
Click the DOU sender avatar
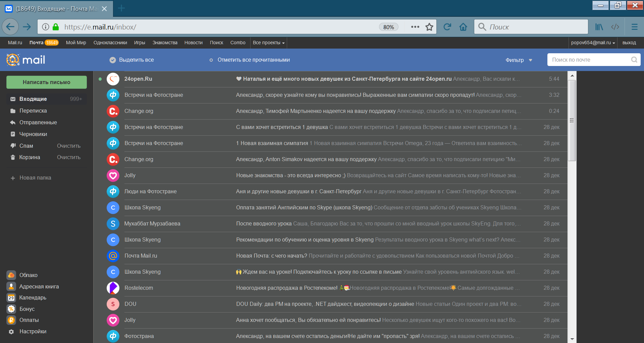(113, 304)
